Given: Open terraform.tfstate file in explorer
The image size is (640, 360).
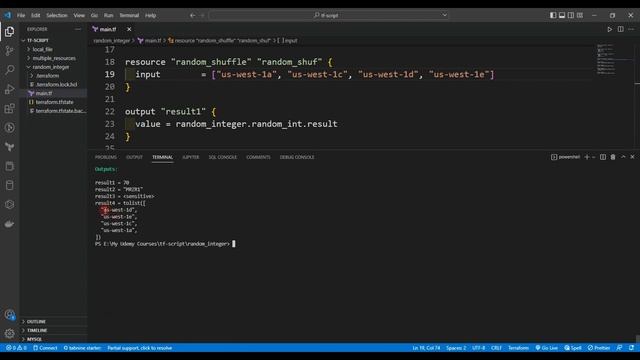Looking at the screenshot, I should tap(55, 102).
